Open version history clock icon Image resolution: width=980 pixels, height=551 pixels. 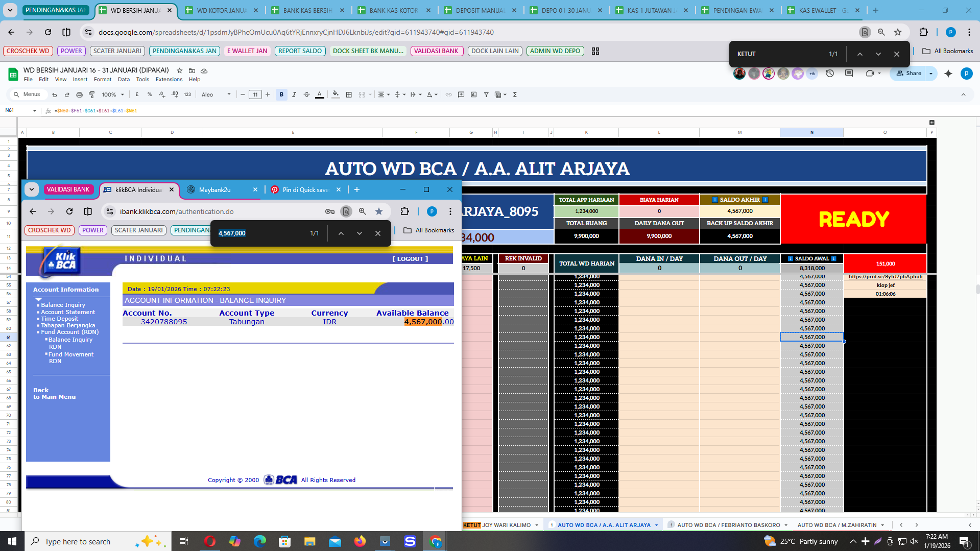tap(830, 74)
